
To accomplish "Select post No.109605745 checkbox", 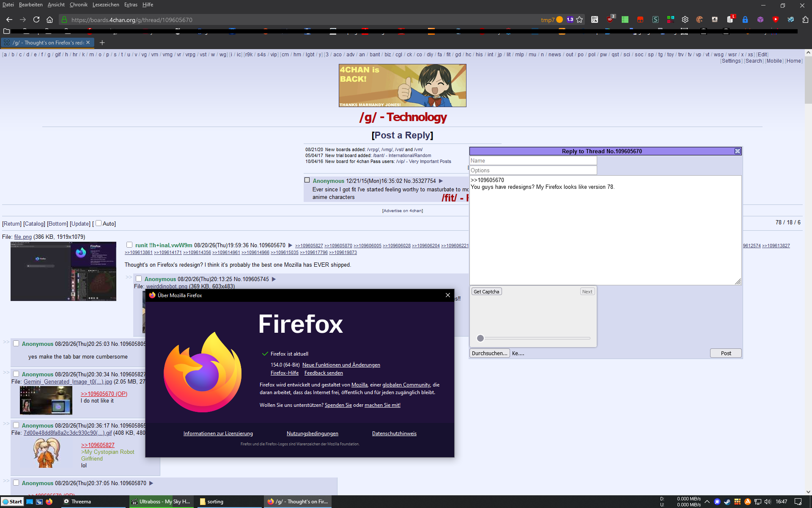I will coord(138,279).
